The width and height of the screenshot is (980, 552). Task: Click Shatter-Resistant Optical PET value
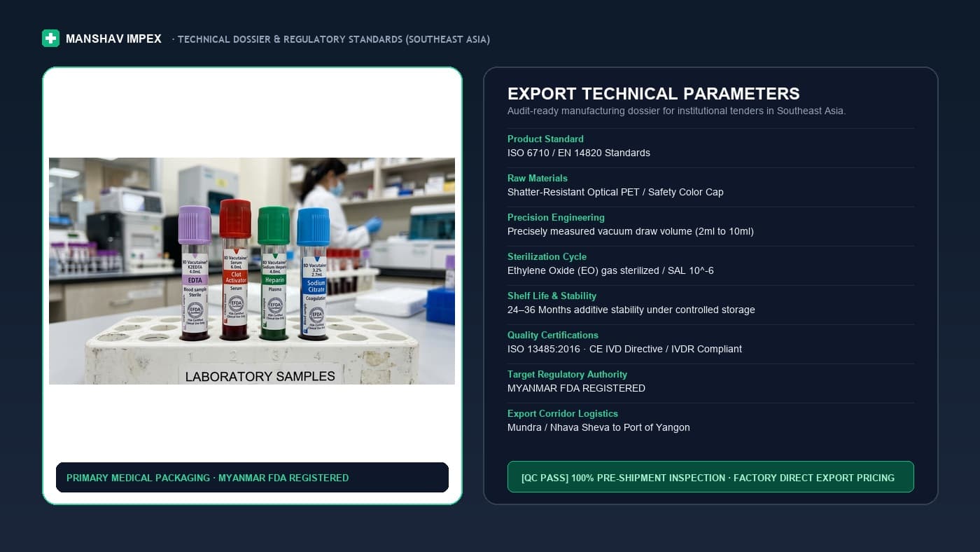pos(615,192)
